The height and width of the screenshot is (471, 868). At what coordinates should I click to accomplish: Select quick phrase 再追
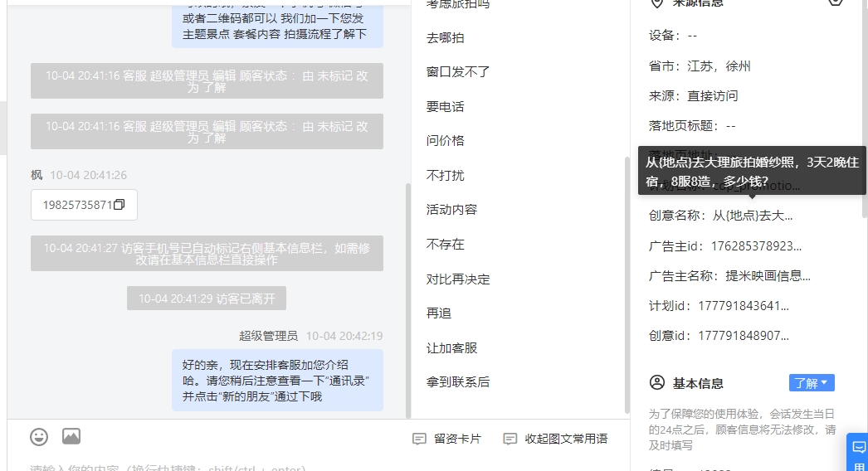click(438, 313)
